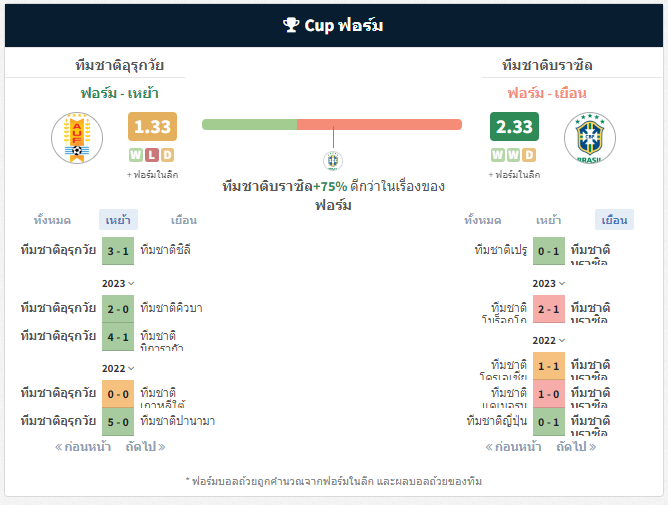668x505 pixels.
Task: Click the green-red form comparison bar
Action: 332,124
